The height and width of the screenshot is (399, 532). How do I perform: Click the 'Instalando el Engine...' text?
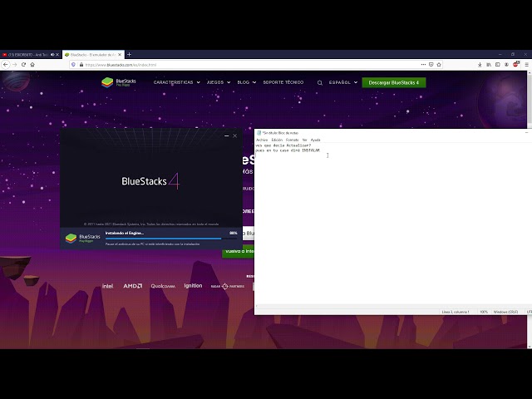(125, 233)
